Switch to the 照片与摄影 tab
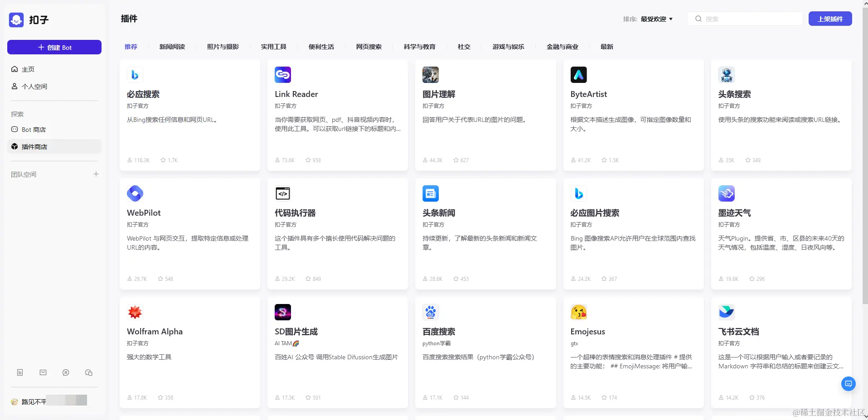Image resolution: width=868 pixels, height=420 pixels. click(x=223, y=47)
